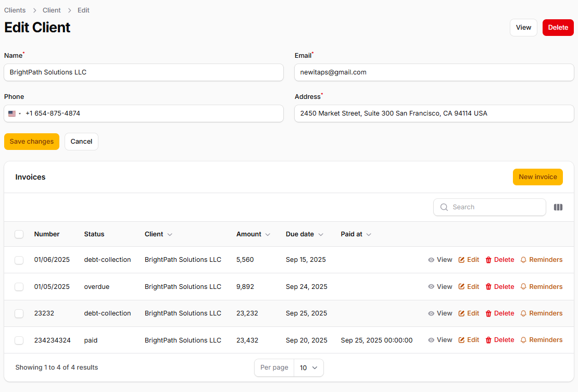Click the pencil Edit icon for invoice 01/05/2025

461,287
